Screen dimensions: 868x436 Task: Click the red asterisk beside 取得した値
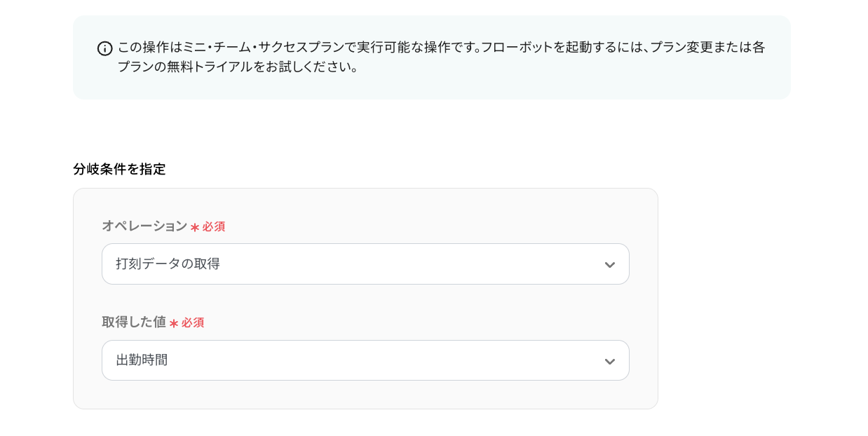[174, 323]
